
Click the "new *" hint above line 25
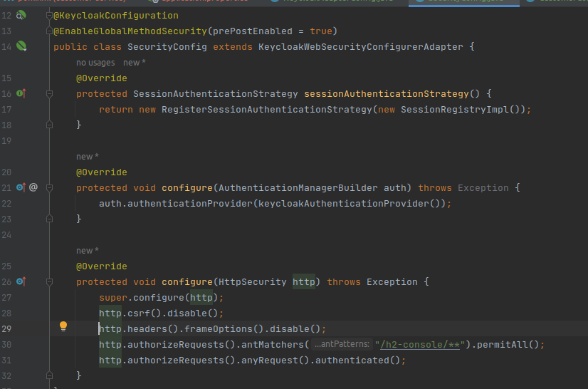point(88,251)
